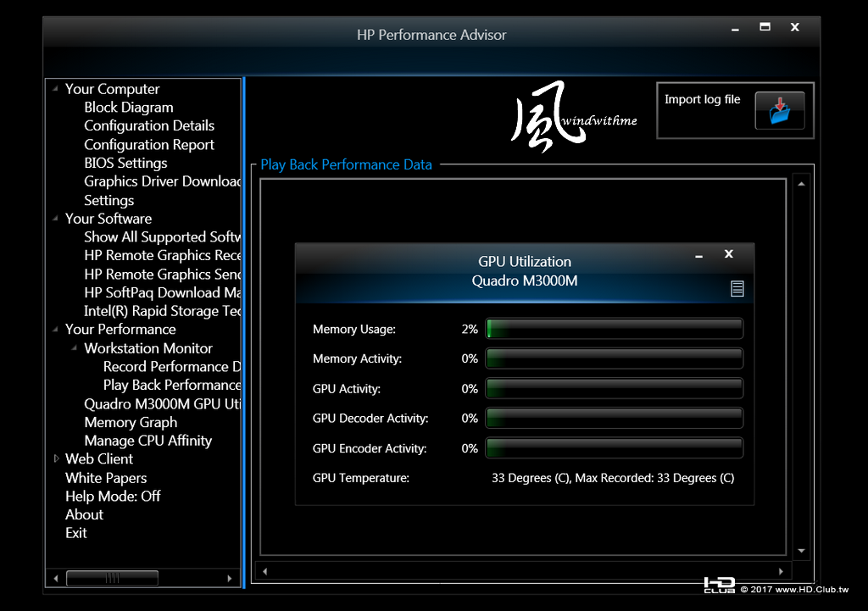This screenshot has height=611, width=868.
Task: Collapse the Workstation Monitor subtree
Action: [x=75, y=347]
